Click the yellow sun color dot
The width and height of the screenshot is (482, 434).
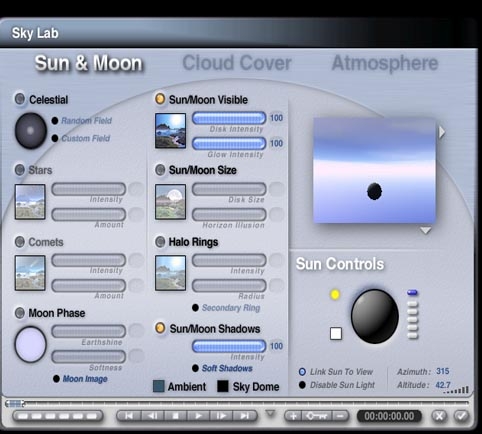coord(335,294)
